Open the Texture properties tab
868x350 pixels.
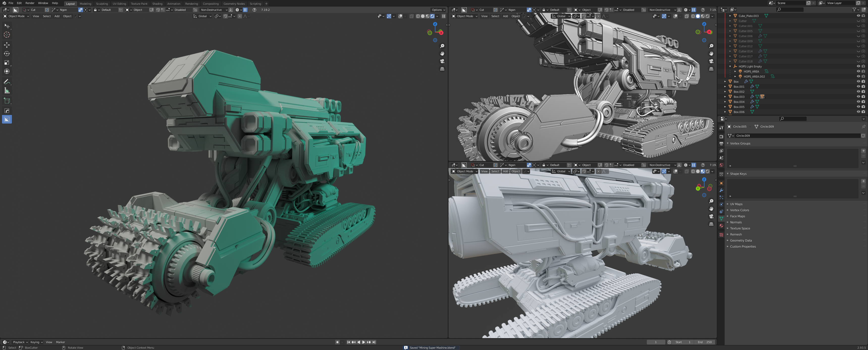[x=721, y=235]
